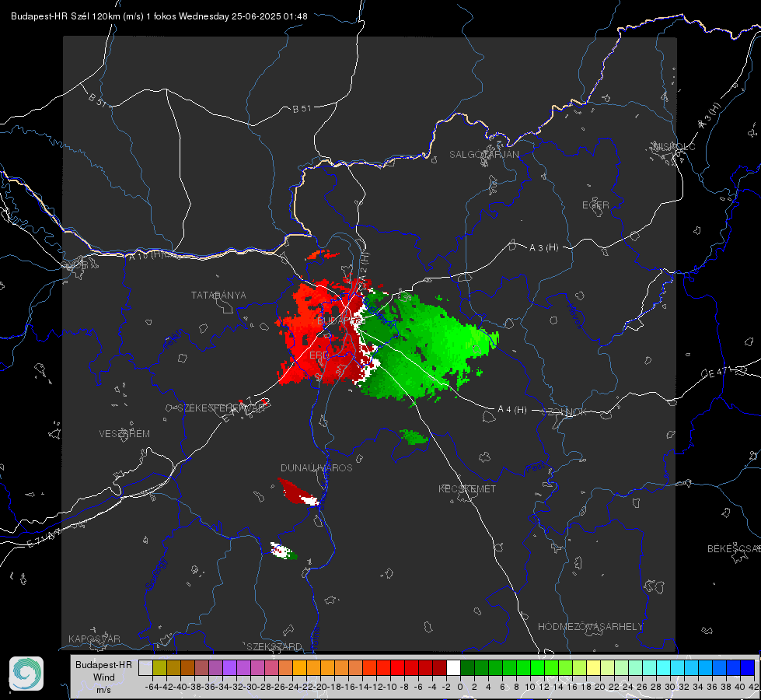761x700 pixels.
Task: Choose the dark blue last legend swatch
Action: click(748, 667)
